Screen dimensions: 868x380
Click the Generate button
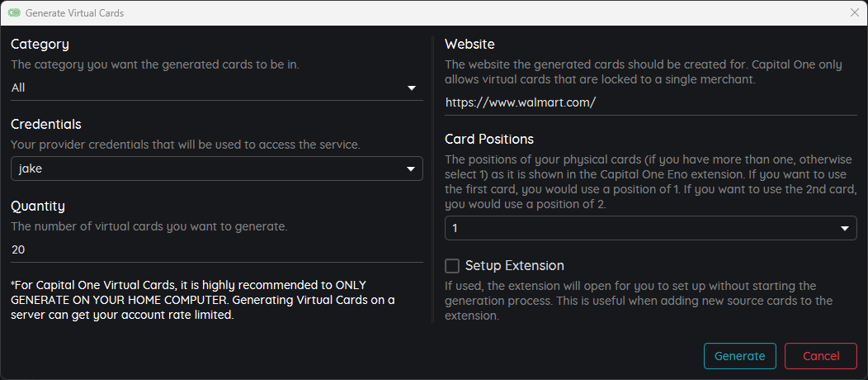point(739,356)
